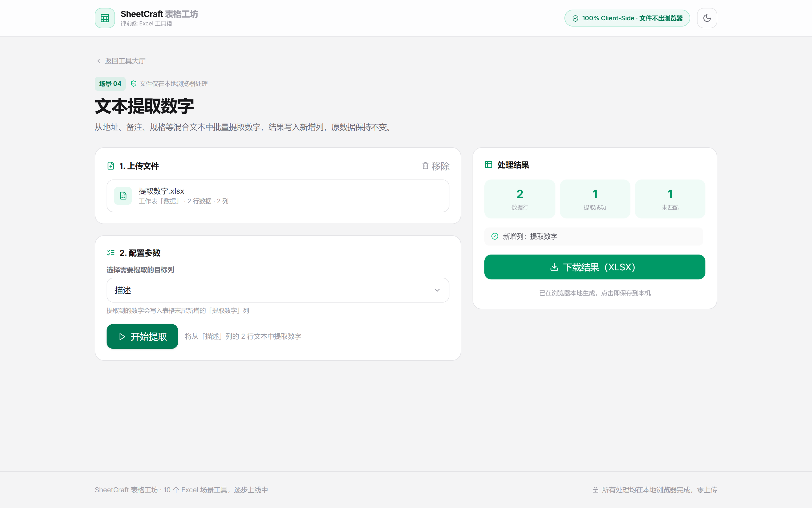Click the file icon of 提取数字.xlsx
Viewport: 812px width, 508px height.
point(123,196)
